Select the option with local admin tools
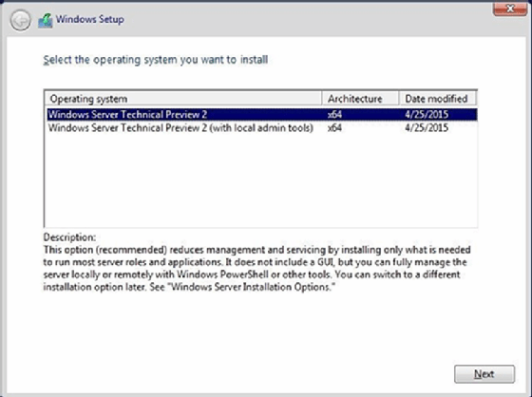This screenshot has width=532, height=397. [x=262, y=128]
